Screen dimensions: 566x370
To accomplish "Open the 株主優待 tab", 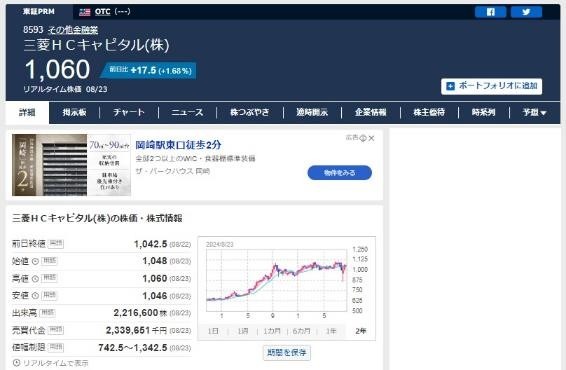I will (x=429, y=112).
